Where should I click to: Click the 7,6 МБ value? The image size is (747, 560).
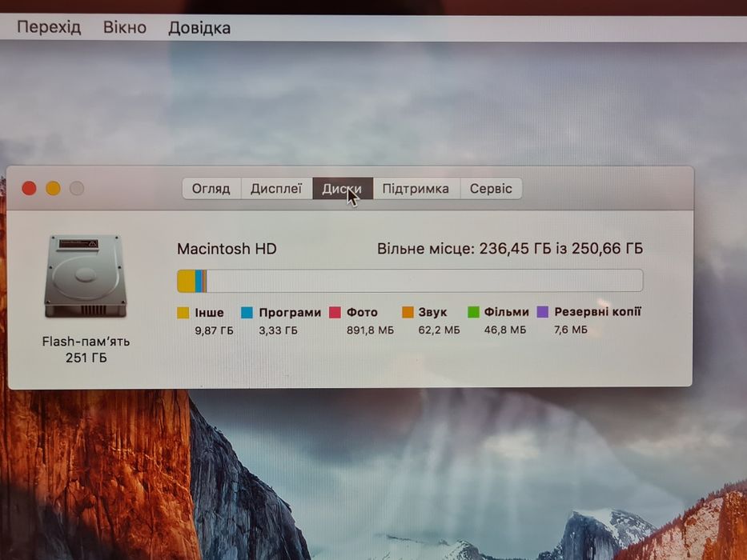(x=571, y=330)
